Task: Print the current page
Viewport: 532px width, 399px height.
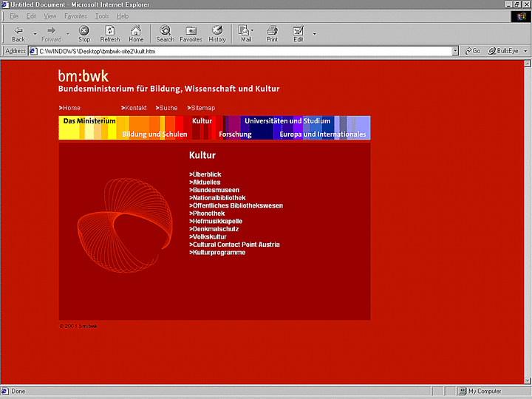Action: 272,34
